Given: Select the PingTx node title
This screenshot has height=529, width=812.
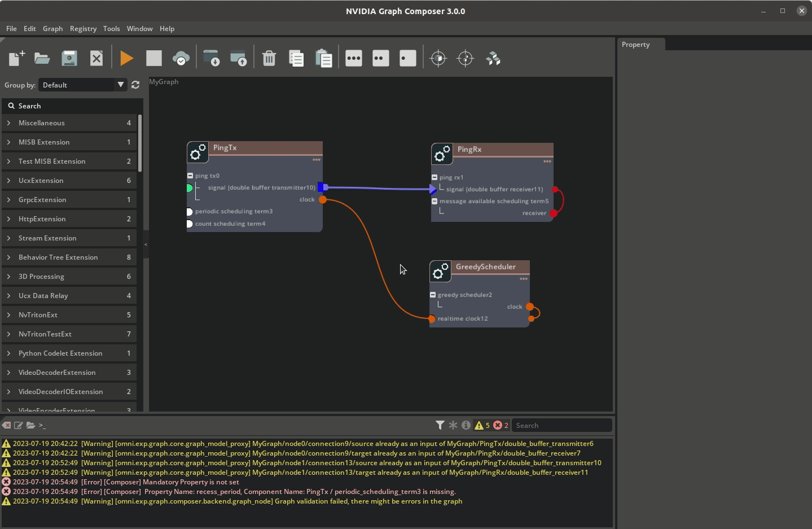Looking at the screenshot, I should 225,147.
